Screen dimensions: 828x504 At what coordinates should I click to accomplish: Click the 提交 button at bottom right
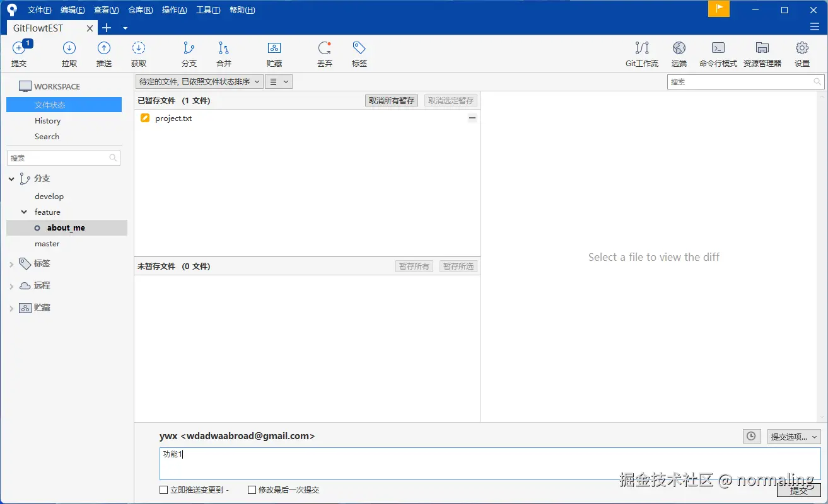point(799,491)
